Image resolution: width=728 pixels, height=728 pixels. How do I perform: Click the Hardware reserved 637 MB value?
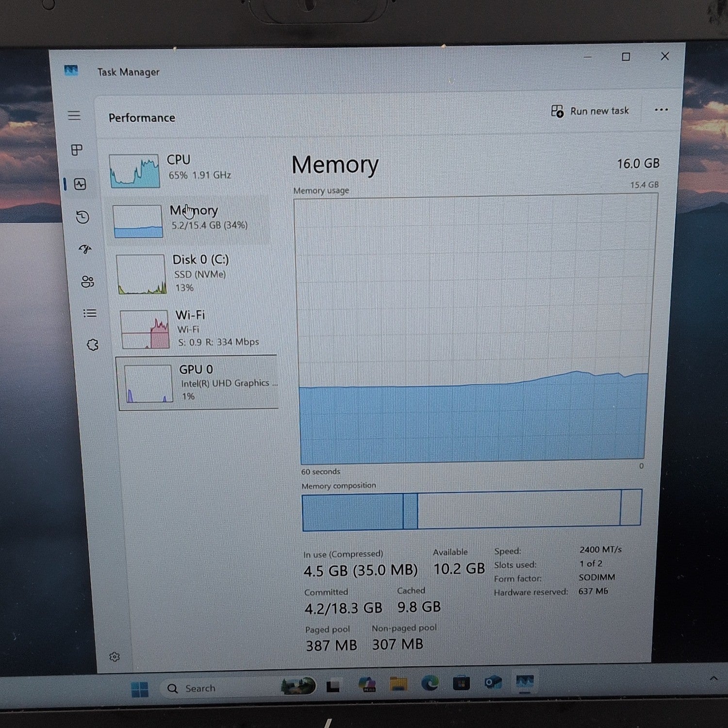point(593,591)
